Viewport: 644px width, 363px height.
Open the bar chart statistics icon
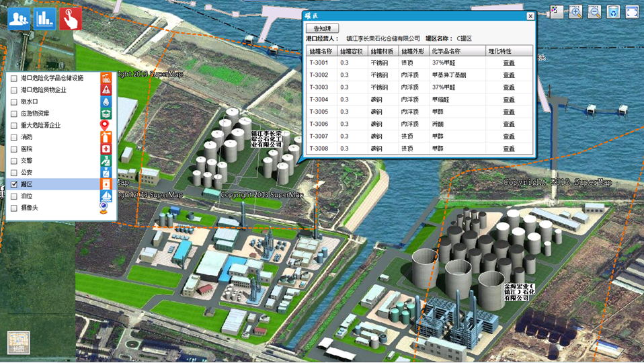[45, 19]
